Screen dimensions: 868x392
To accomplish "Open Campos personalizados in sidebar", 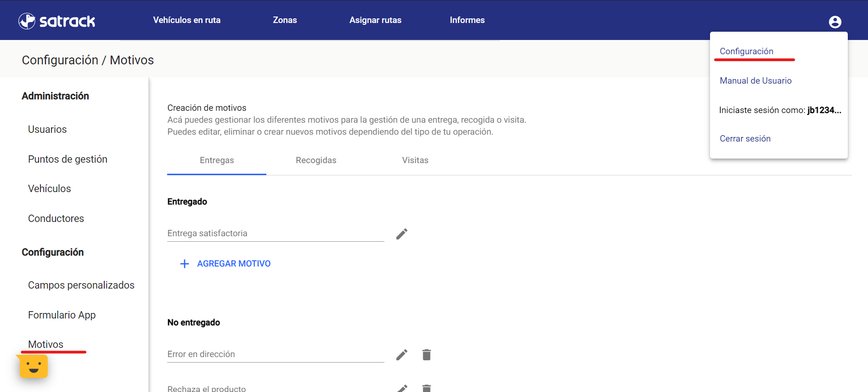I will tap(81, 285).
